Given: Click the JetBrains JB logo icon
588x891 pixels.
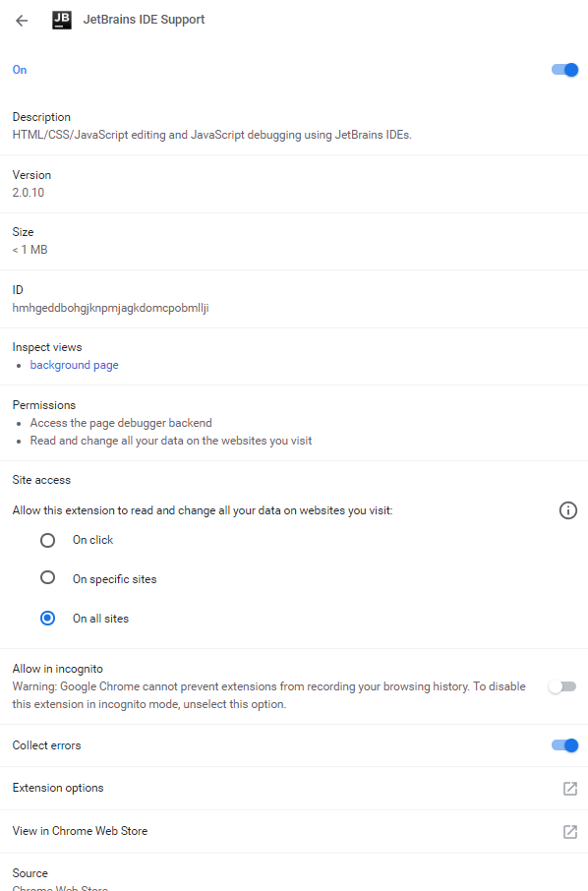Looking at the screenshot, I should [62, 20].
